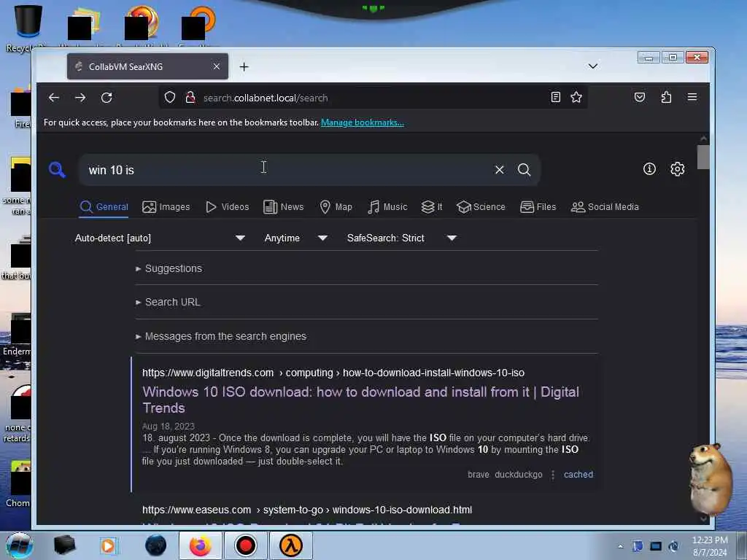Open the Windows Media Player taskbar icon

click(x=108, y=545)
